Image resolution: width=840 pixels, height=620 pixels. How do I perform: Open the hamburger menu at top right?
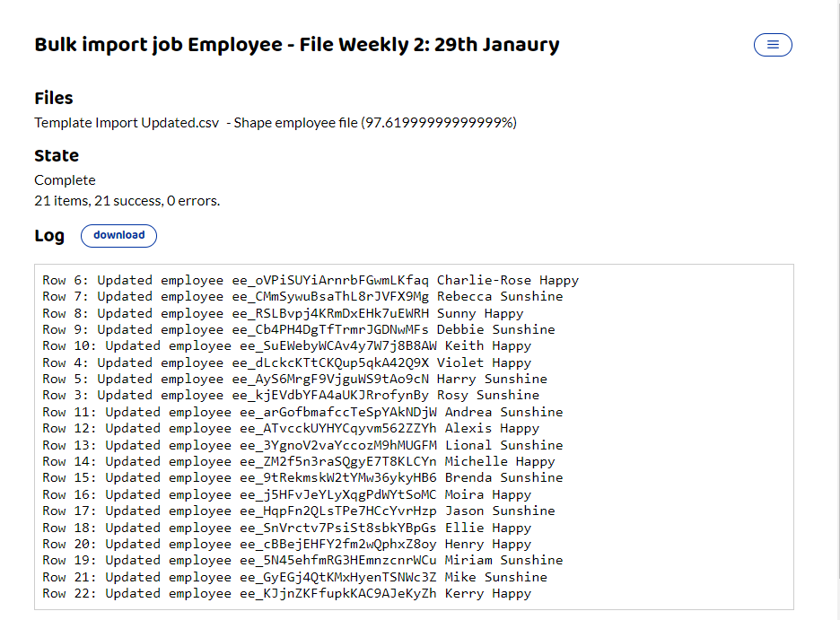772,45
